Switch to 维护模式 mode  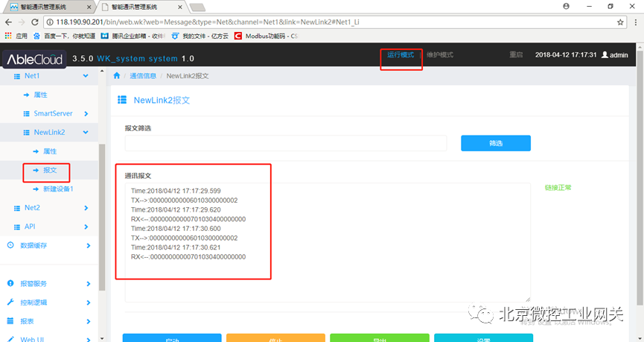click(x=439, y=55)
